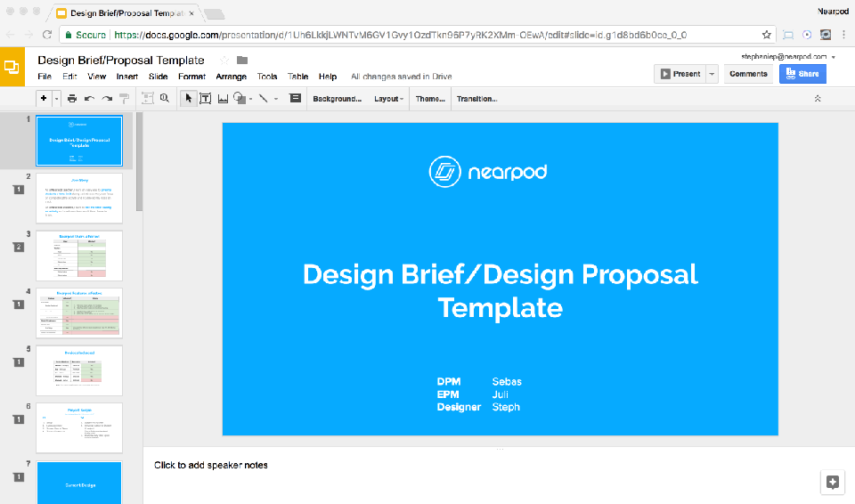Open the Background... options

(x=337, y=99)
